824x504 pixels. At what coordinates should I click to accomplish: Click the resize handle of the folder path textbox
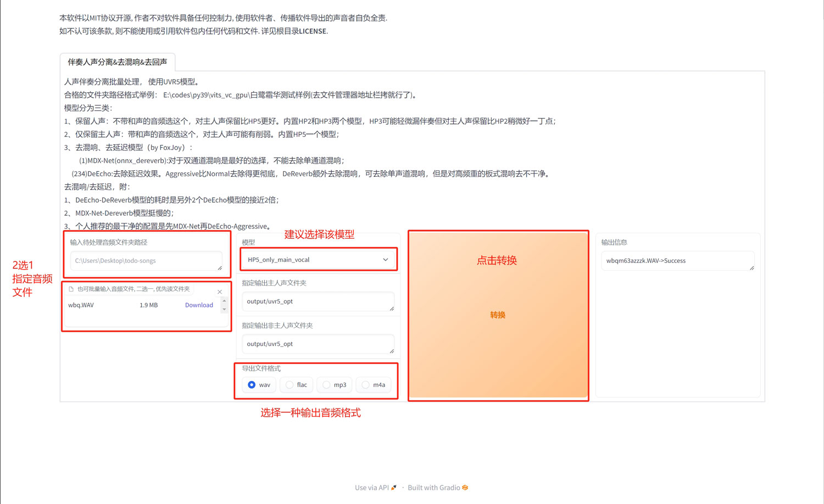tap(220, 268)
